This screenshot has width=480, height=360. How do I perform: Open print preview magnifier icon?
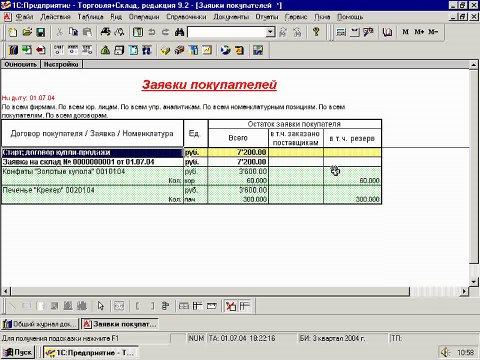(119, 32)
